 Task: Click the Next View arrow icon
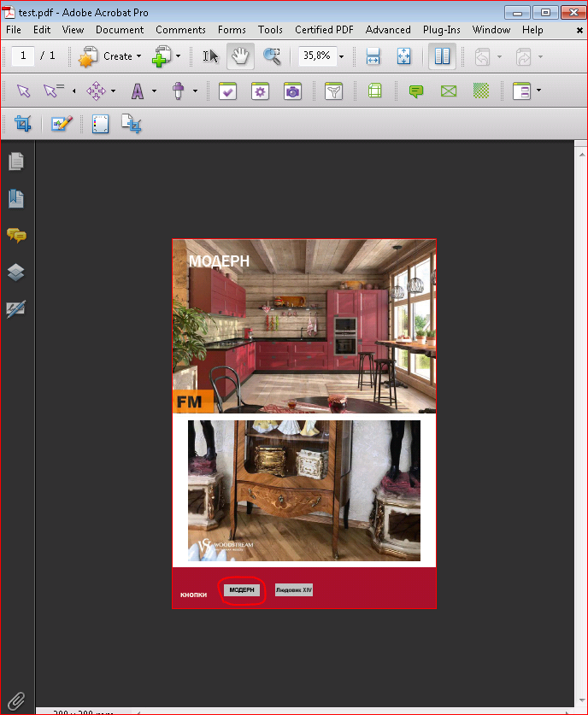point(523,57)
